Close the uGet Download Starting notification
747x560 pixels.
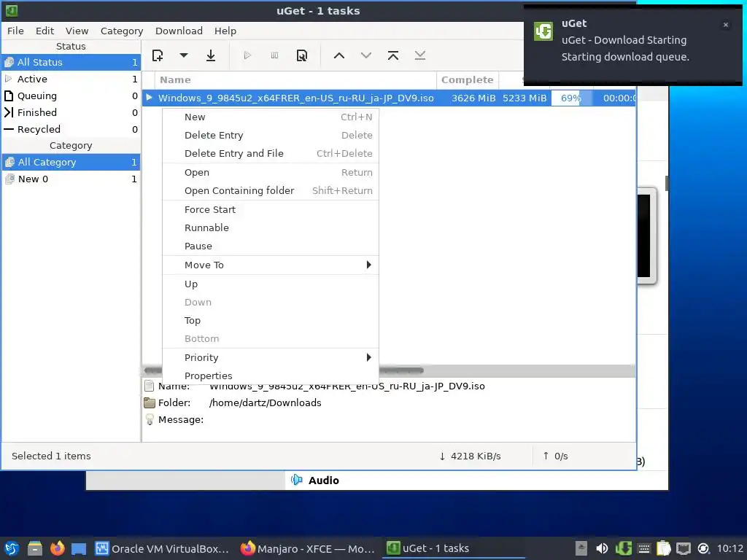[x=726, y=25]
